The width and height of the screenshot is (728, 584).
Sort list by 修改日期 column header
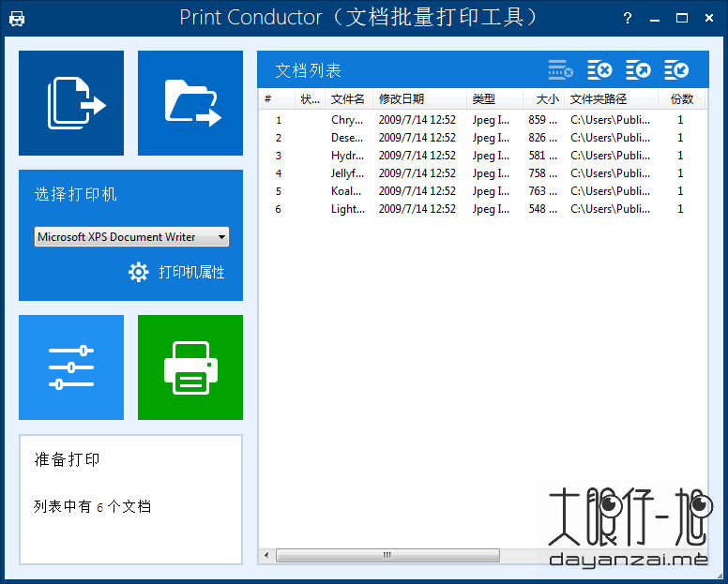(x=419, y=98)
